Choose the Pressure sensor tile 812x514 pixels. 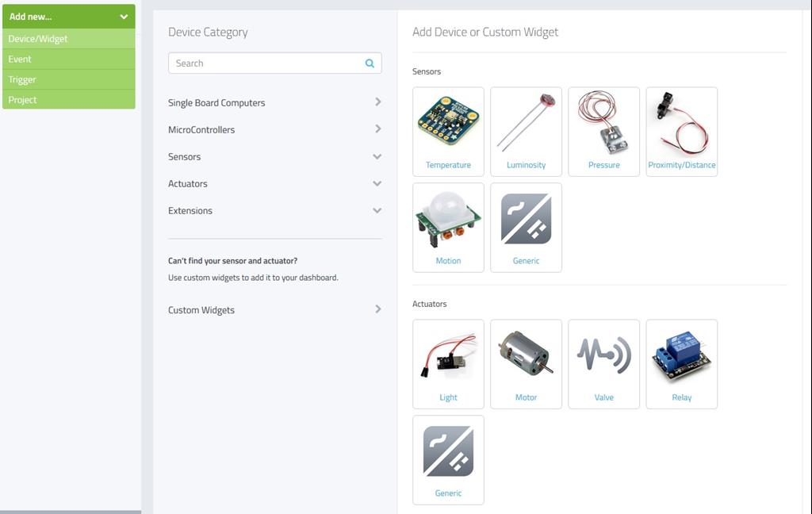[x=603, y=131]
